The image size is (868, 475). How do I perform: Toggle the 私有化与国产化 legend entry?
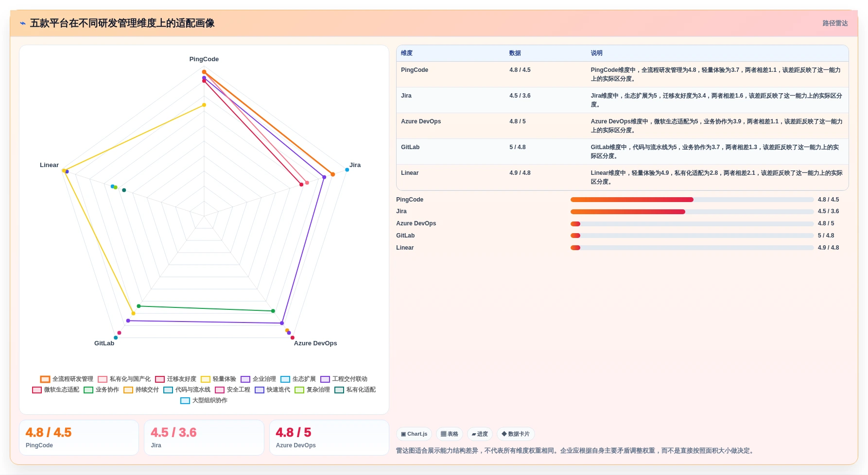point(124,379)
